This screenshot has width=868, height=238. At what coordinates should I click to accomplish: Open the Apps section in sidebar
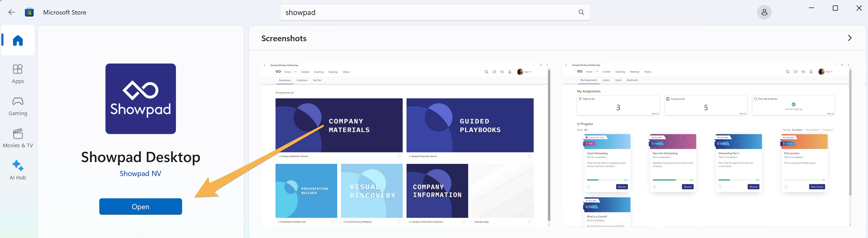coord(18,74)
